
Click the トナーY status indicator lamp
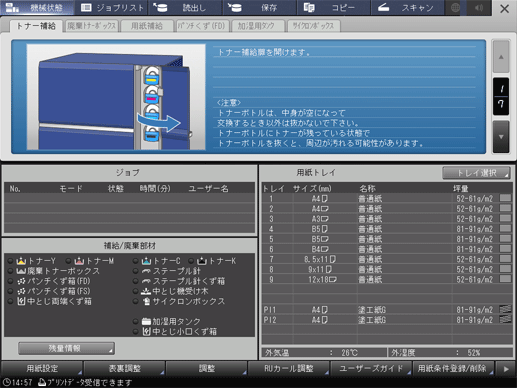pos(10,261)
